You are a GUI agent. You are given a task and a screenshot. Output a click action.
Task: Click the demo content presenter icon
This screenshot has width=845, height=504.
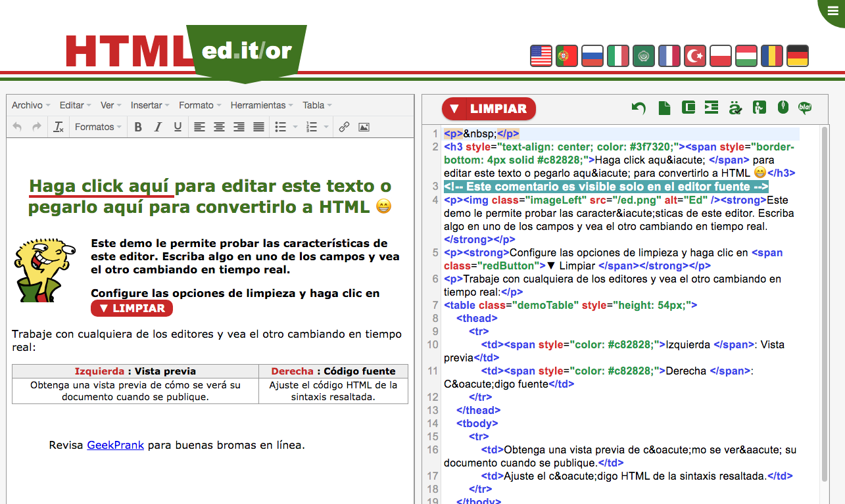click(x=760, y=108)
